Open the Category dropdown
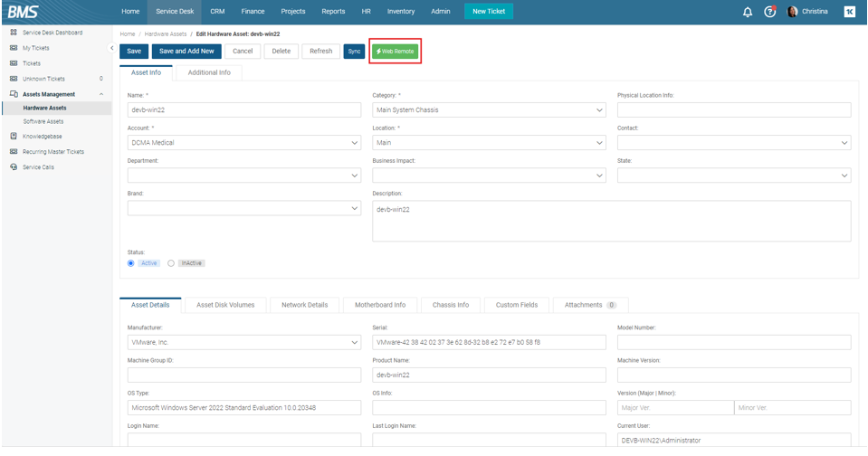The image size is (868, 456). coord(599,110)
